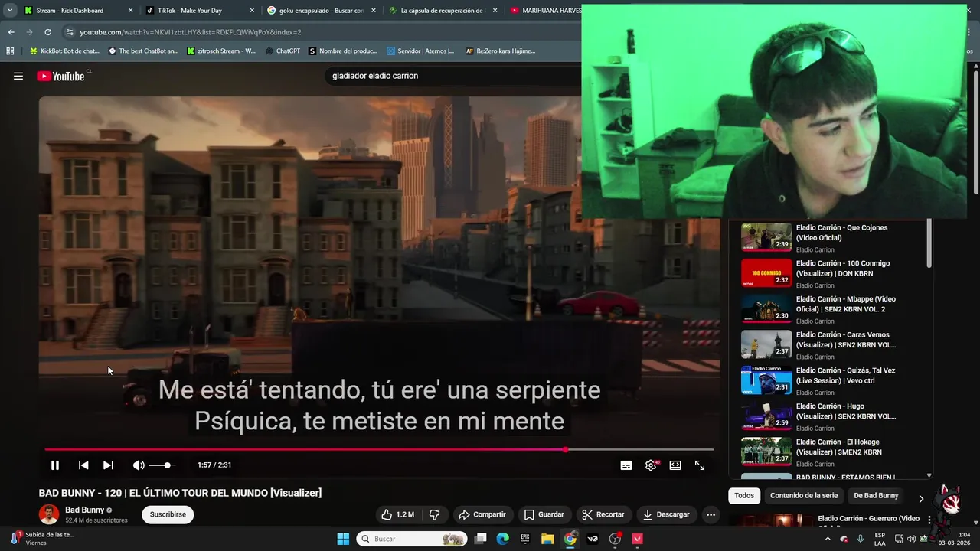
Task: View site information icon in address bar
Action: tap(70, 32)
